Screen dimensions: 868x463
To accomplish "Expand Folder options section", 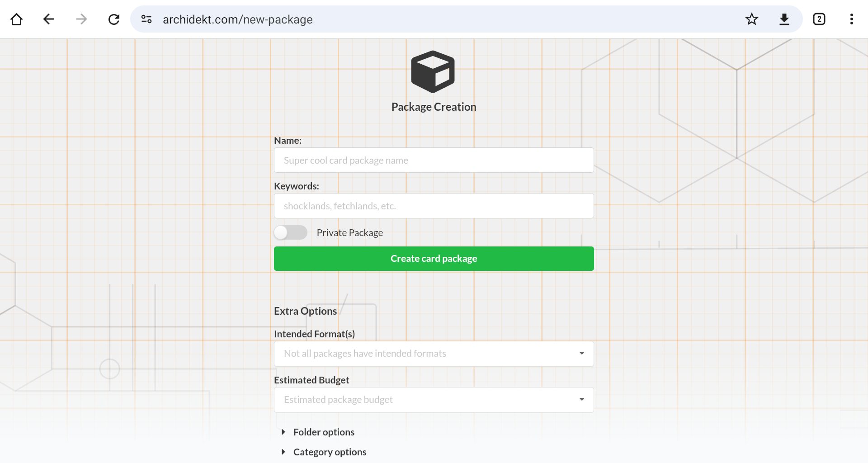I will 323,432.
